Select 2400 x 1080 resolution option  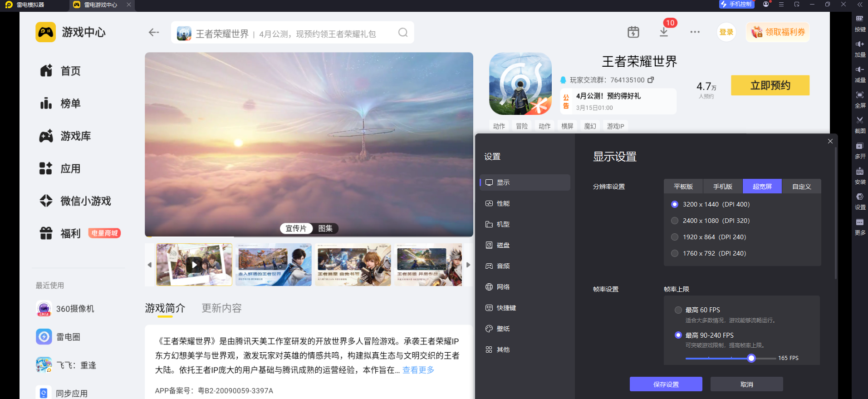tap(675, 221)
